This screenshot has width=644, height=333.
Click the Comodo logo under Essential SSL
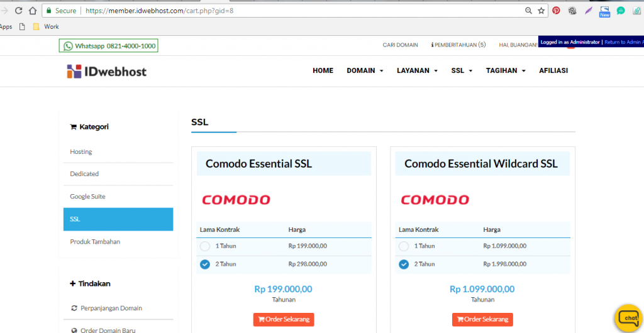(x=236, y=200)
